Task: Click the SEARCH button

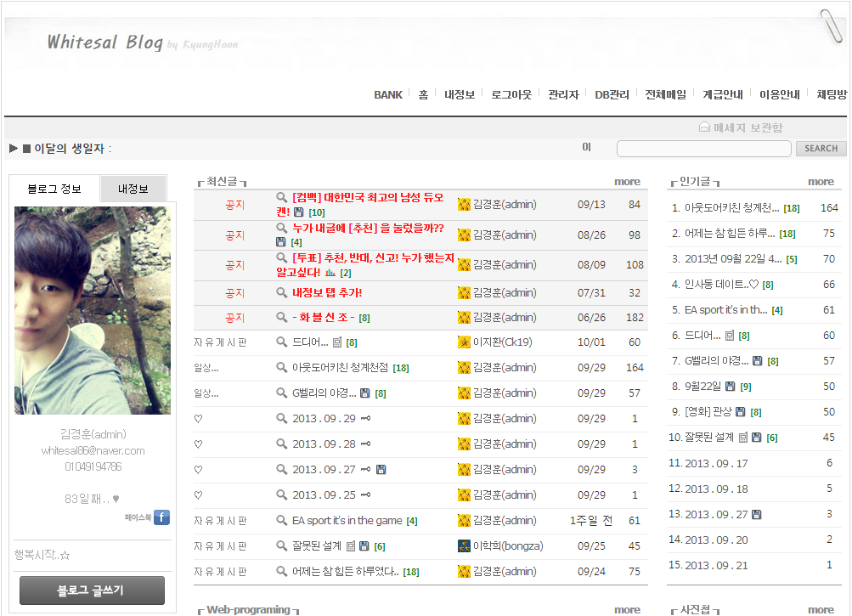Action: tap(821, 149)
